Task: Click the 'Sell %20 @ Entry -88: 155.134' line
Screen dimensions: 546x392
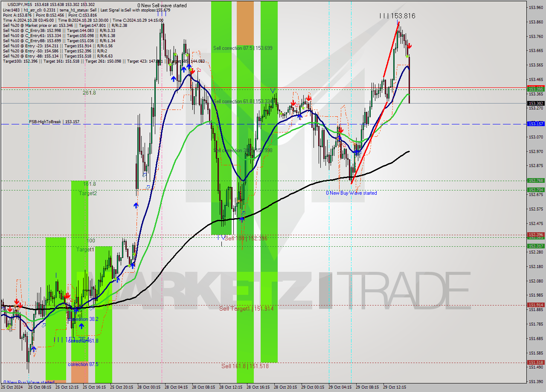Action: click(x=58, y=56)
